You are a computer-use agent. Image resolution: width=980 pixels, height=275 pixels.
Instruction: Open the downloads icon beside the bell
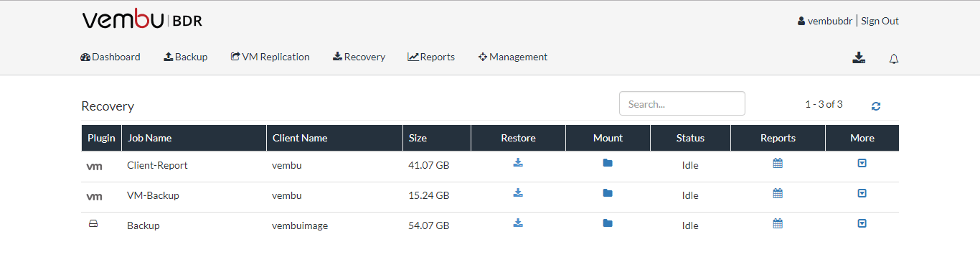(x=859, y=57)
